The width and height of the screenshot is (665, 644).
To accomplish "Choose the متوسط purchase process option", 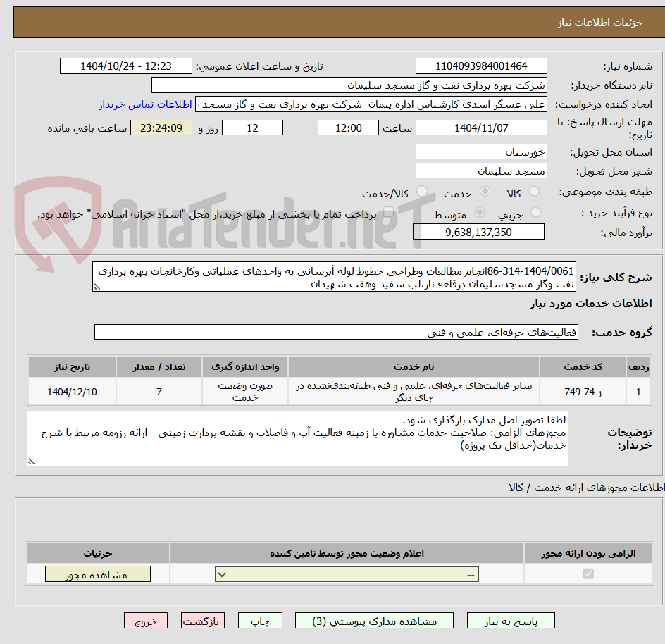I will pyautogui.click(x=480, y=213).
